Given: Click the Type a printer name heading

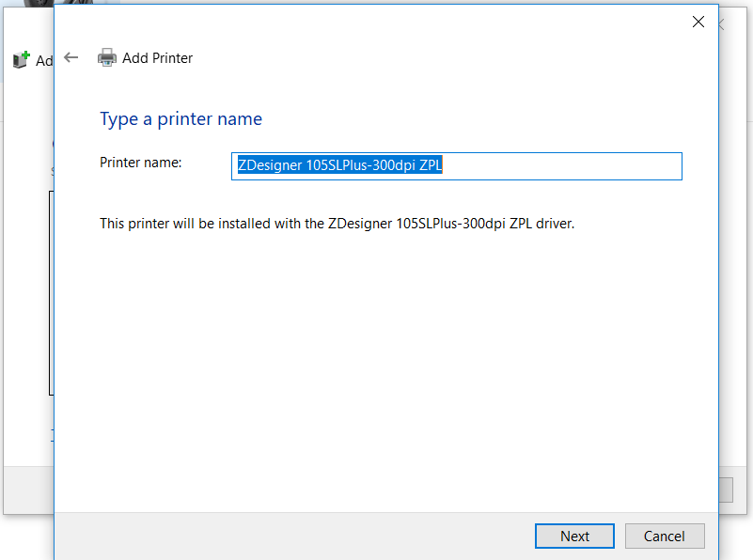Looking at the screenshot, I should (x=180, y=118).
